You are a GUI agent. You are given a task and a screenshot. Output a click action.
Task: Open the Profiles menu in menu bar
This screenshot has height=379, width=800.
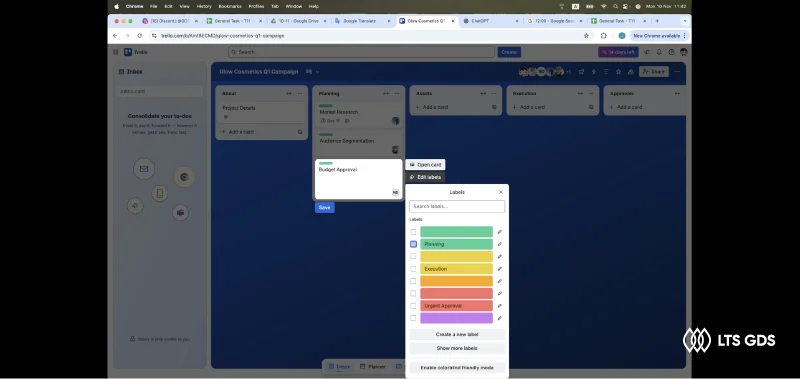(x=256, y=7)
